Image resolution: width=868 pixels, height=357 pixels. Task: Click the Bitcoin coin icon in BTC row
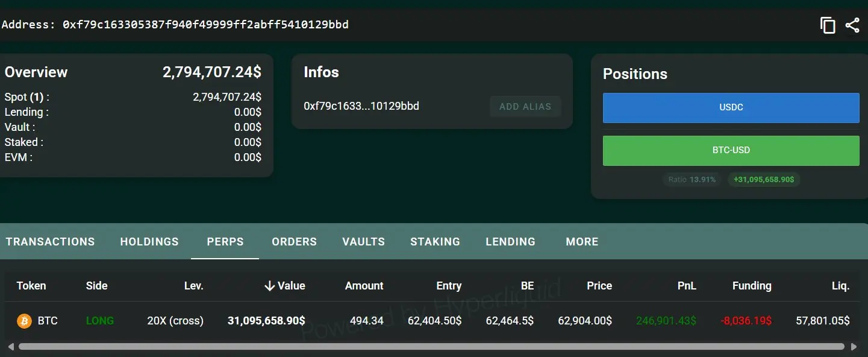[x=24, y=321]
